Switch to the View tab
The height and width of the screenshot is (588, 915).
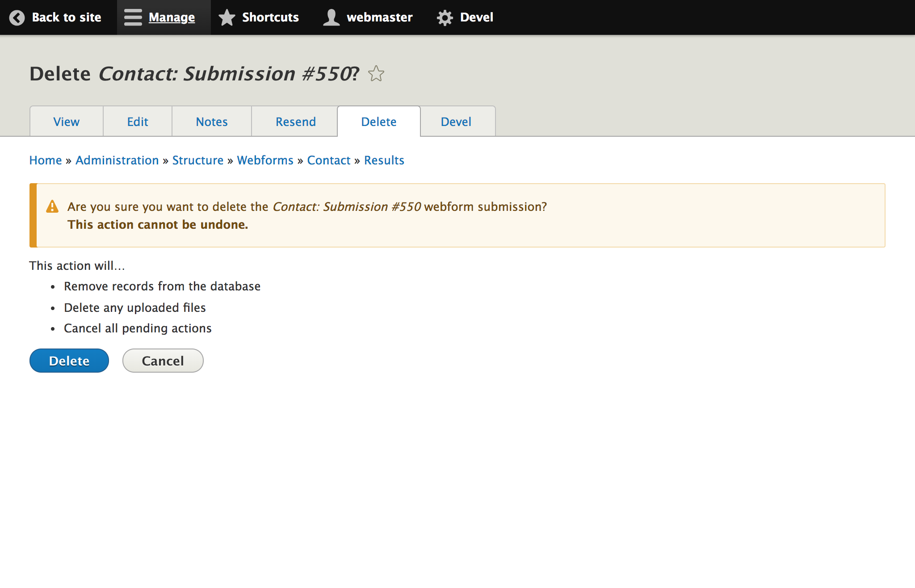[66, 121]
